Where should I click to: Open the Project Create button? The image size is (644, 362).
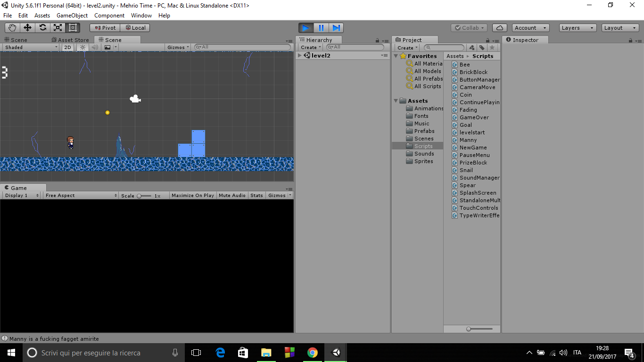[x=407, y=48]
